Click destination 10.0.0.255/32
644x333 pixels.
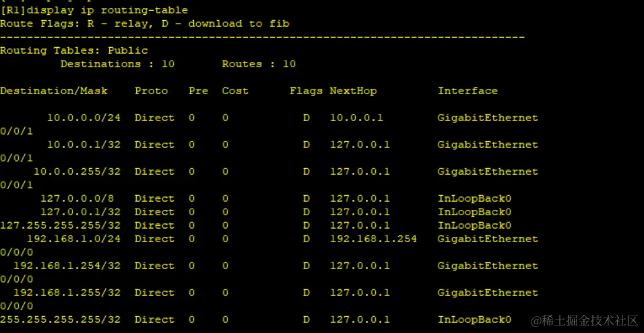[x=77, y=172]
